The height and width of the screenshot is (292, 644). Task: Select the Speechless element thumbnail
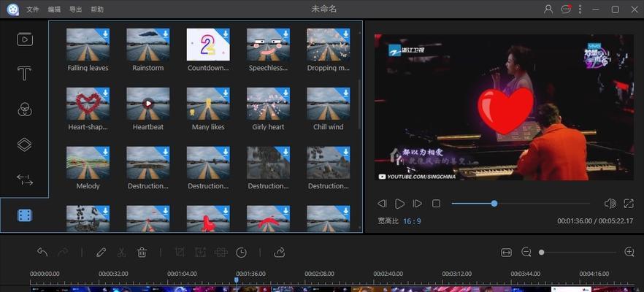click(268, 45)
